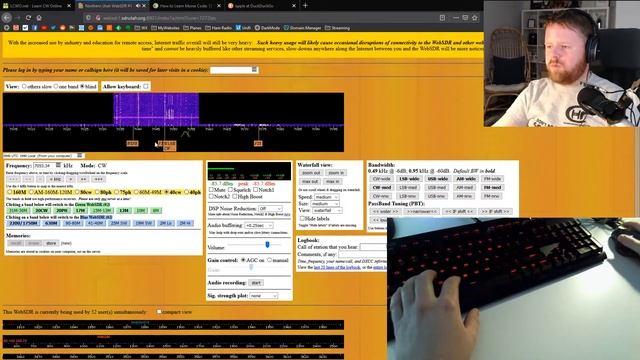Adjust the Volume slider handle
640x360 pixels.
point(267,244)
